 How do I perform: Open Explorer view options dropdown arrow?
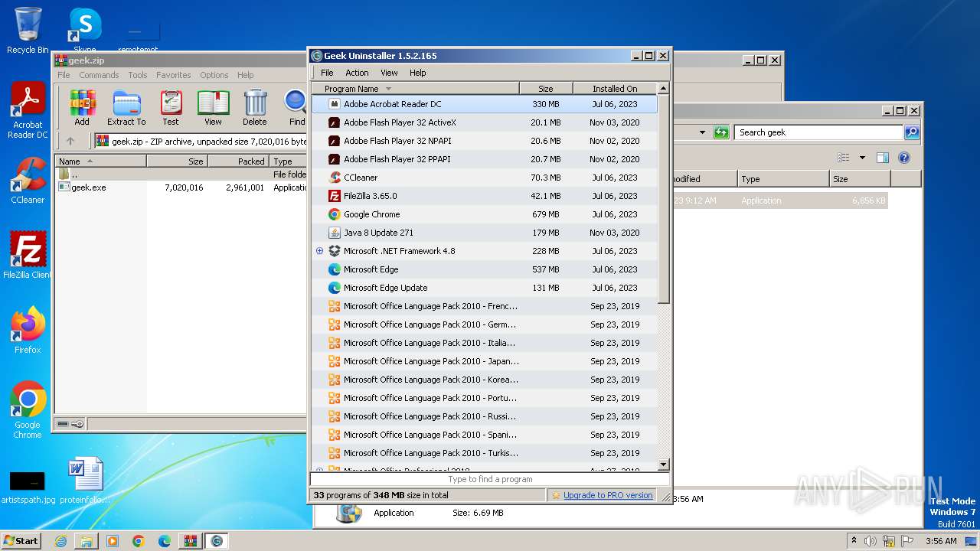[862, 158]
